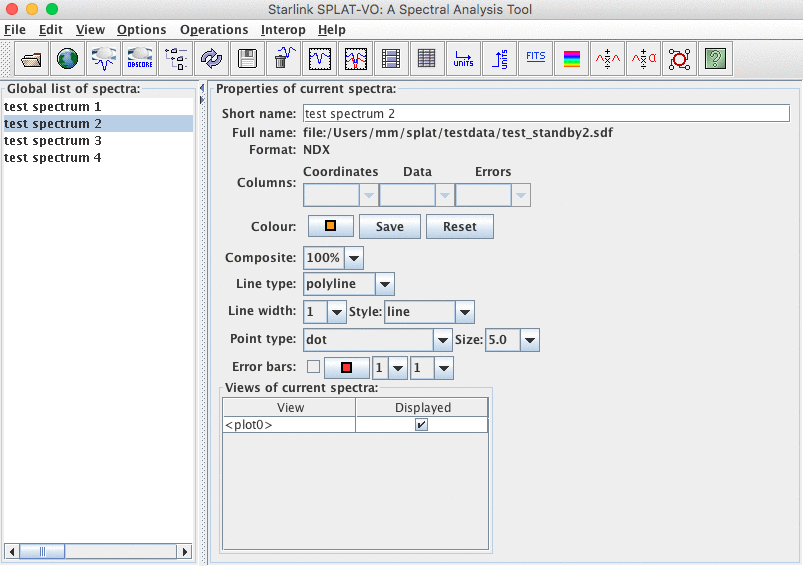This screenshot has width=803, height=566.
Task: Click into the Short name field
Action: [546, 113]
